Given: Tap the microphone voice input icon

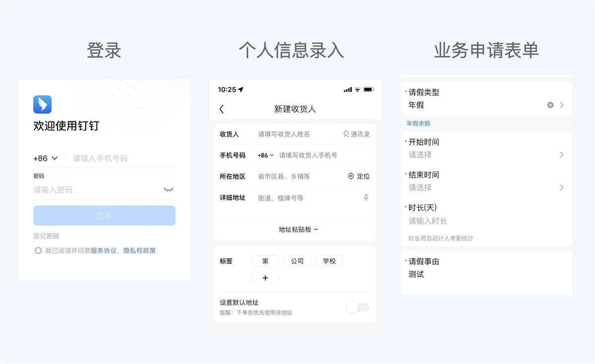Looking at the screenshot, I should [x=366, y=197].
